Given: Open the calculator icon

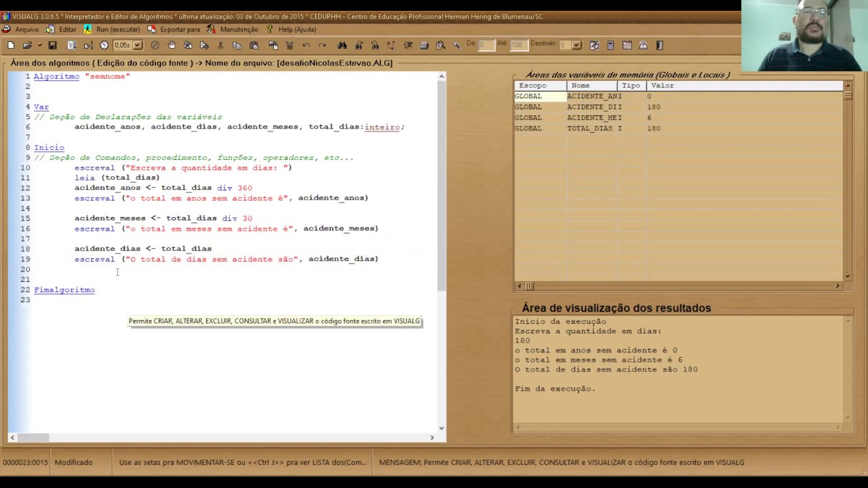Looking at the screenshot, I should pos(610,45).
